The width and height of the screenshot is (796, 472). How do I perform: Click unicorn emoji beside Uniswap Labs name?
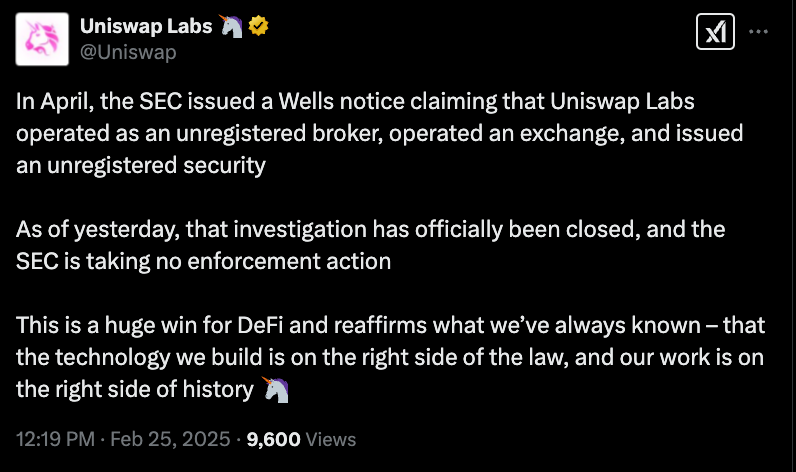(x=231, y=27)
